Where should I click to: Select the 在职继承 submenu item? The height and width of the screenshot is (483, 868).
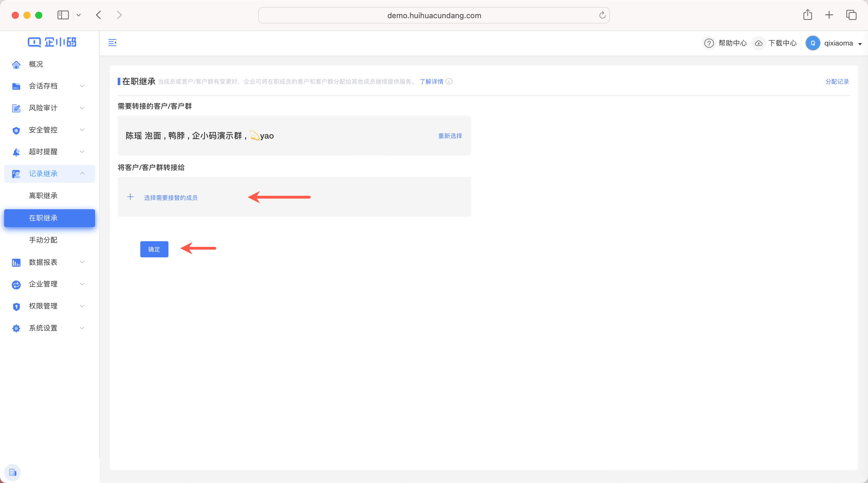tap(50, 218)
